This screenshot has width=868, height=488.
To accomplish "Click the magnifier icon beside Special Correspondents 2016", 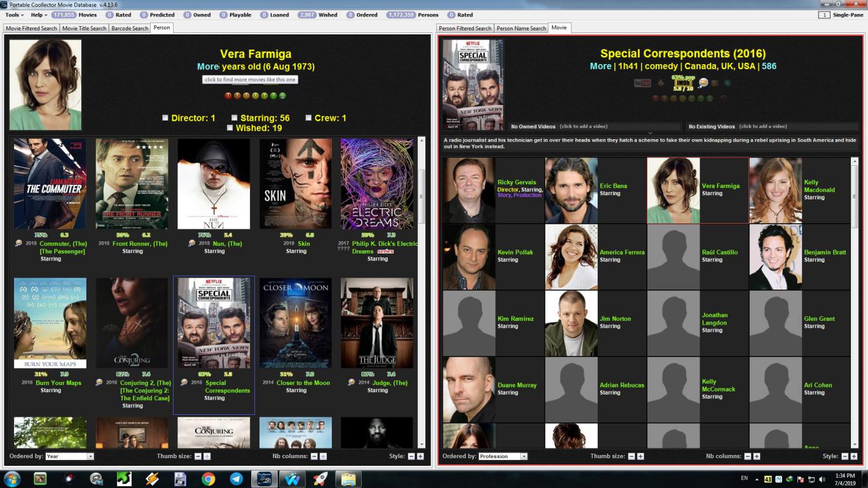I will point(184,383).
